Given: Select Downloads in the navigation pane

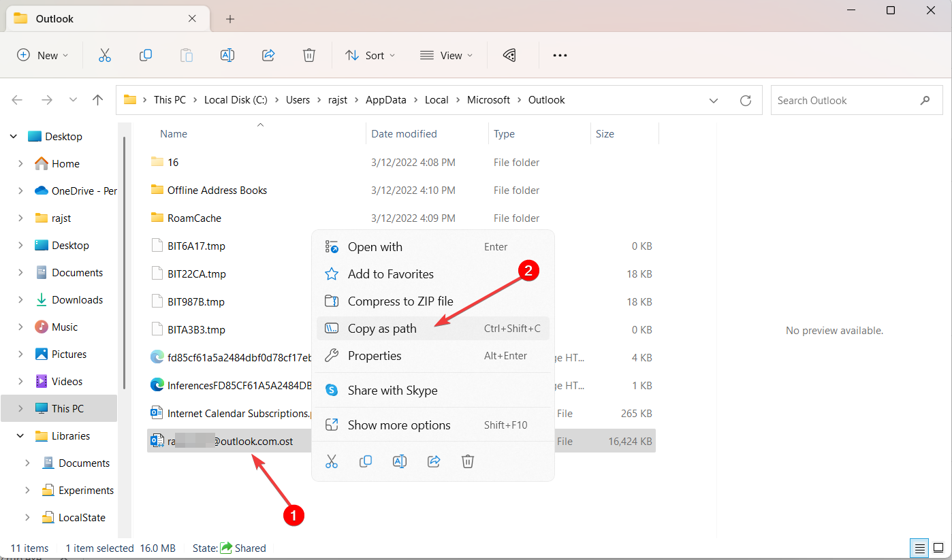Looking at the screenshot, I should (77, 299).
